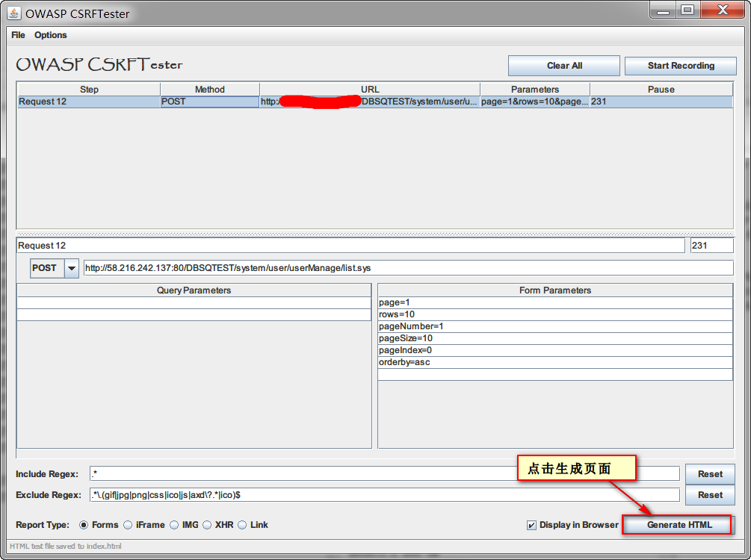Select the XHR report type

pos(207,525)
